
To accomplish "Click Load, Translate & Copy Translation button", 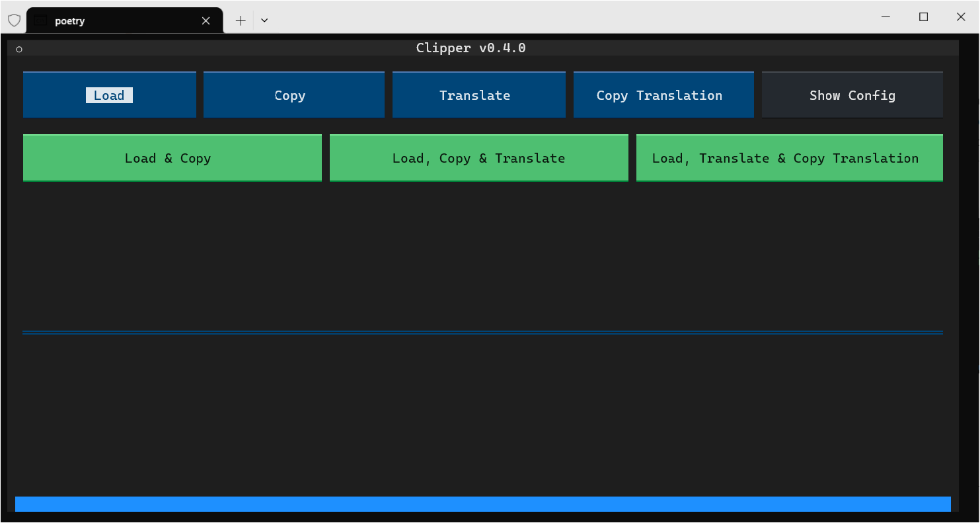I will pos(790,158).
